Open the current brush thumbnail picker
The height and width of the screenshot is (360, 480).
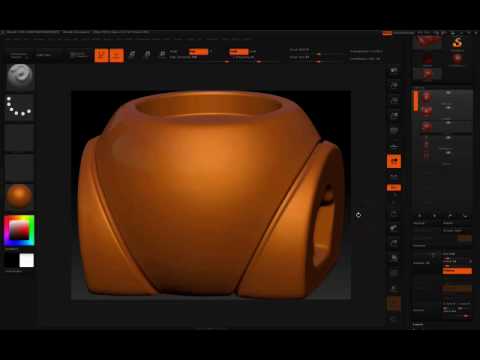click(20, 77)
